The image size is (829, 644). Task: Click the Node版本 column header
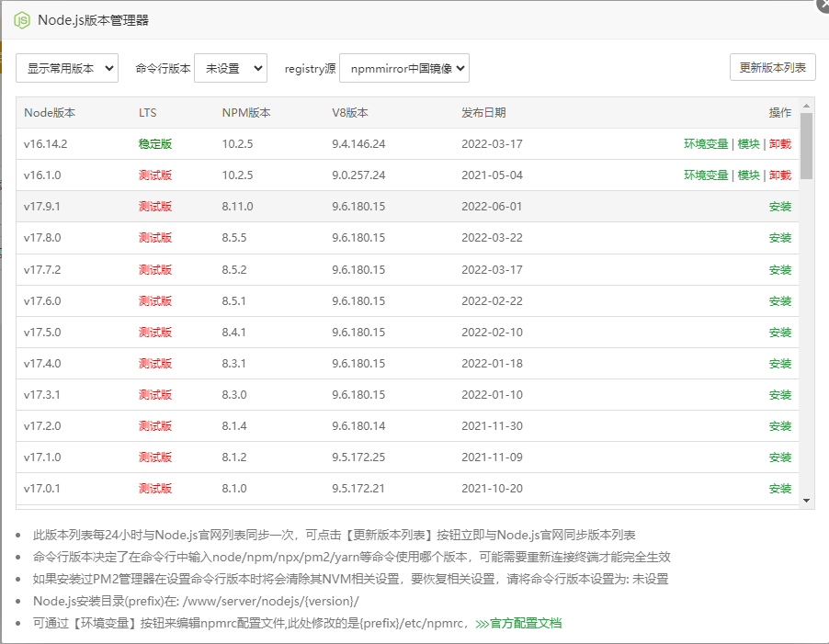(50, 112)
